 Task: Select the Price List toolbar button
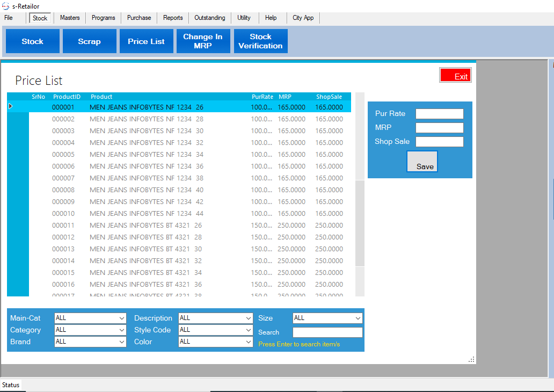(x=146, y=41)
